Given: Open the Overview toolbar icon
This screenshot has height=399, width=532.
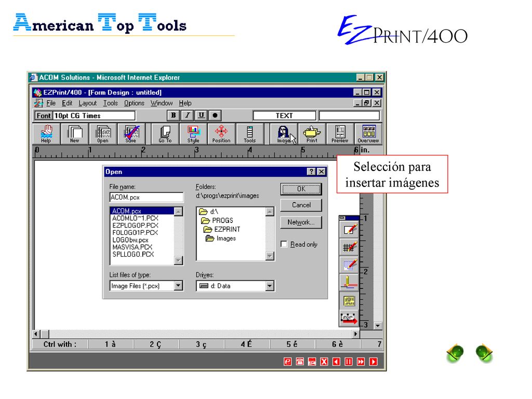Looking at the screenshot, I should [368, 134].
